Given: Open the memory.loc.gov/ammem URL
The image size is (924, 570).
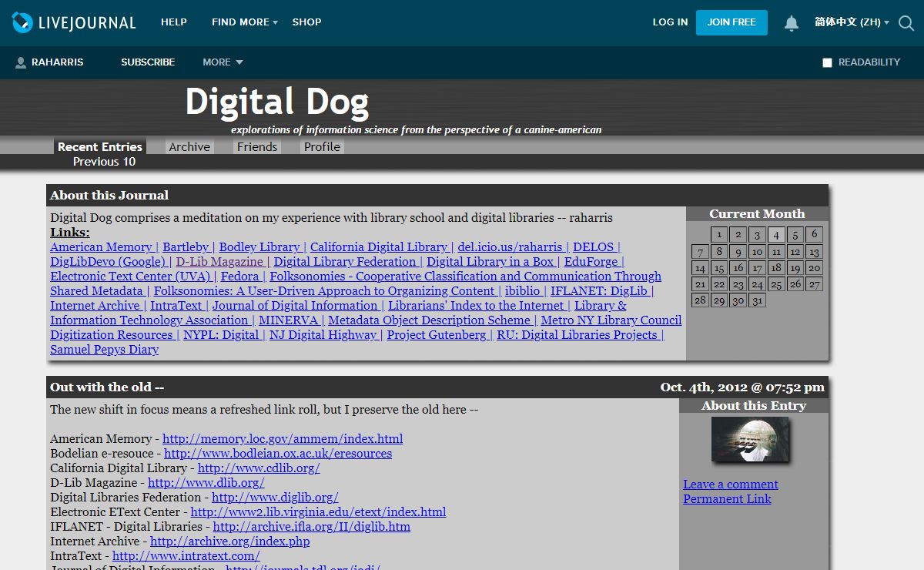Looking at the screenshot, I should point(283,439).
